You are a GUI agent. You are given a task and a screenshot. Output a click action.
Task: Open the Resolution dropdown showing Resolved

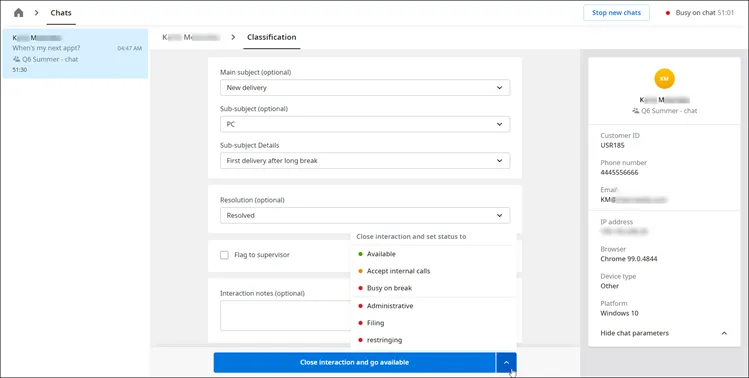[x=365, y=216]
